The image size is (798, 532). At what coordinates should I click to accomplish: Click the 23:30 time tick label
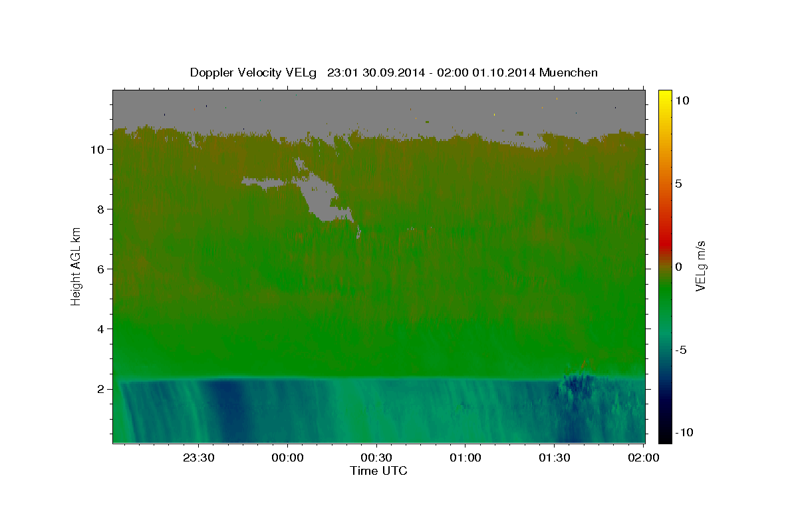coord(199,458)
